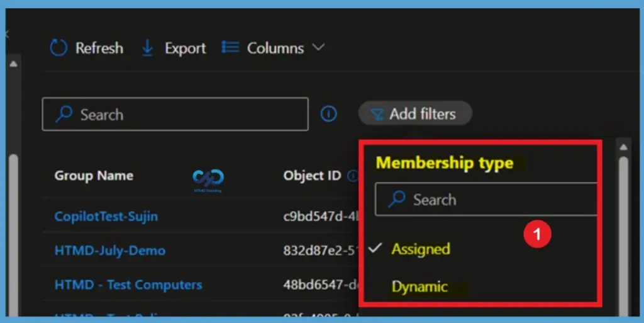Click the info icon beside search box
The height and width of the screenshot is (323, 644).
[x=328, y=114]
